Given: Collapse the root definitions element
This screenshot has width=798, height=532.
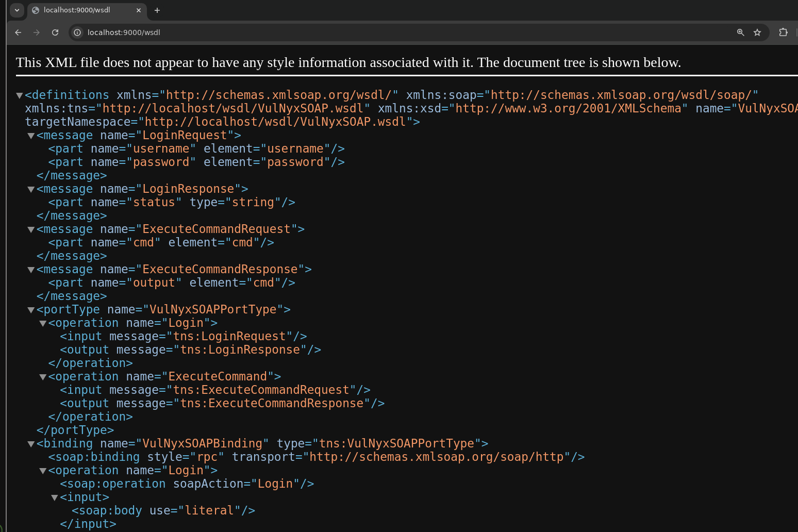Looking at the screenshot, I should [x=20, y=95].
